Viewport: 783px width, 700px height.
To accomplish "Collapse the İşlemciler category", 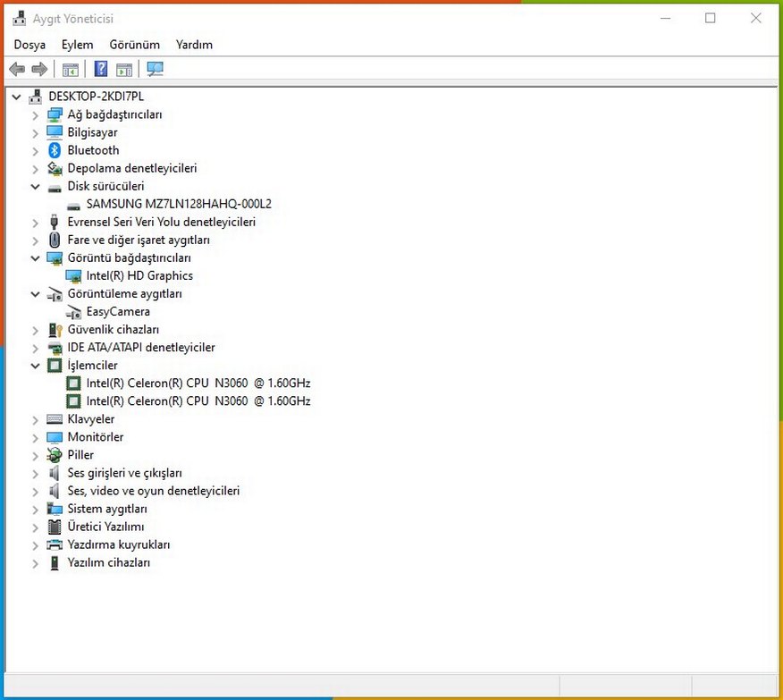I will (35, 365).
